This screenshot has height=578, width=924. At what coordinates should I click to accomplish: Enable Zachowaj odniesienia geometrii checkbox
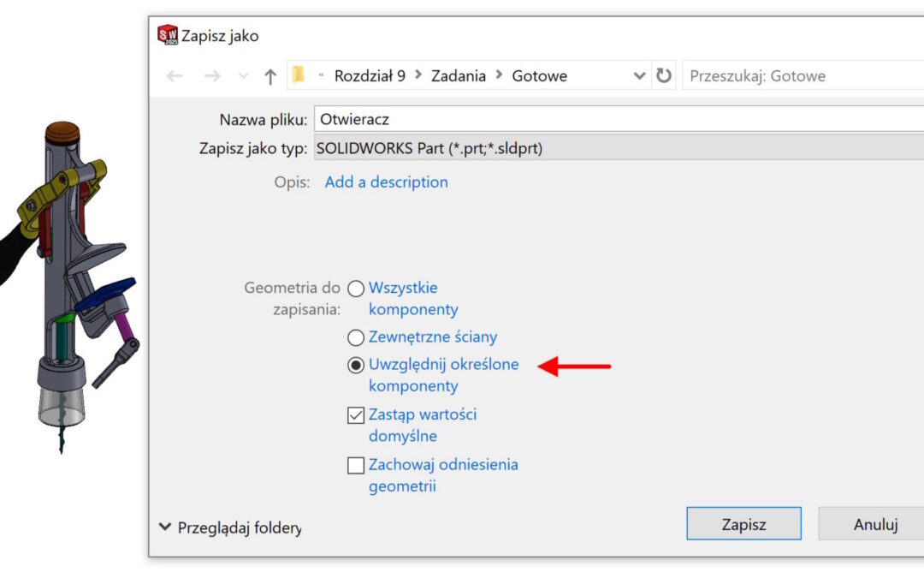coord(356,466)
